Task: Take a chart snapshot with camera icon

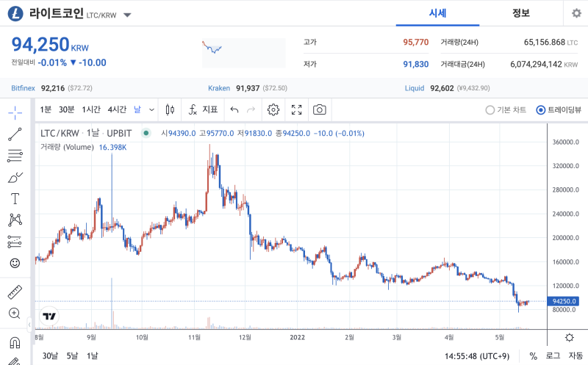Action: point(320,110)
